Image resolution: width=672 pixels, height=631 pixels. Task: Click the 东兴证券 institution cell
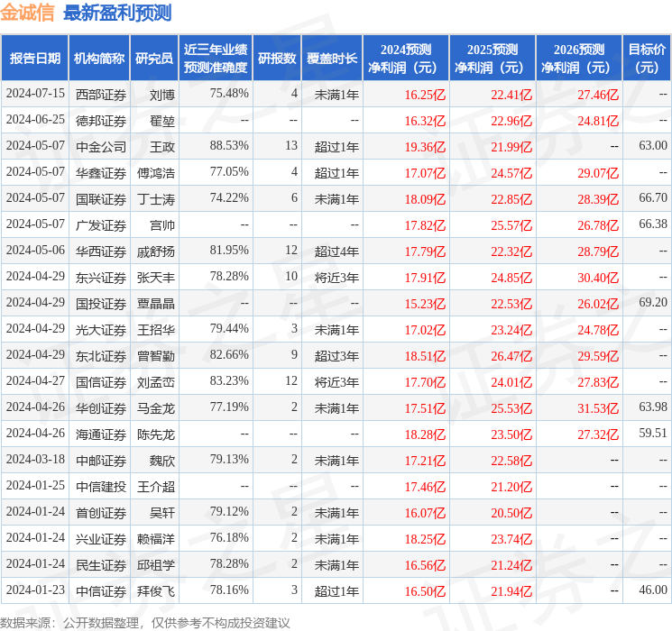coord(101,277)
